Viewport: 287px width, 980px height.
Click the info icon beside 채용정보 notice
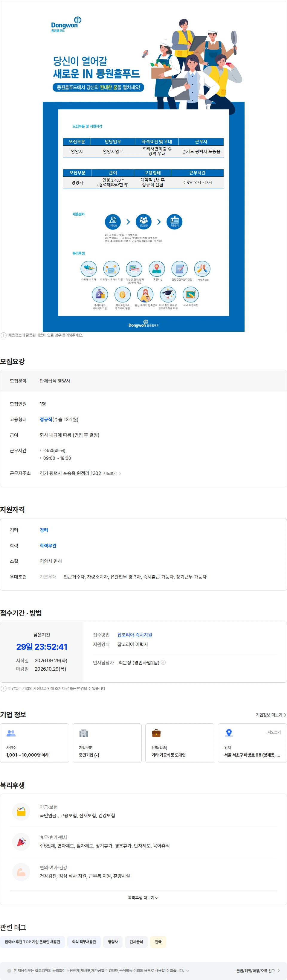click(x=3, y=335)
